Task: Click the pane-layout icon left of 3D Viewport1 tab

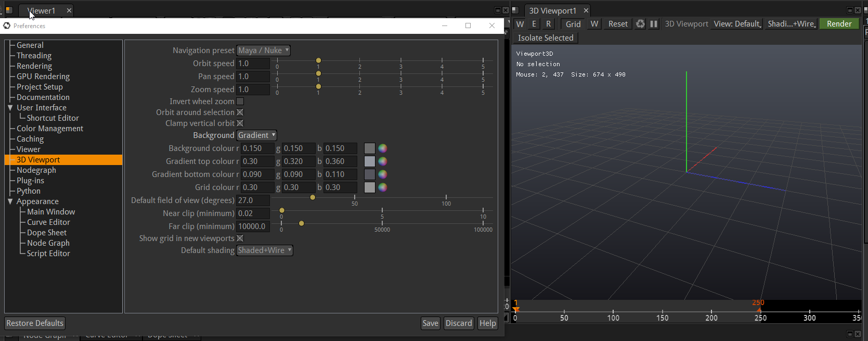Action: [515, 10]
